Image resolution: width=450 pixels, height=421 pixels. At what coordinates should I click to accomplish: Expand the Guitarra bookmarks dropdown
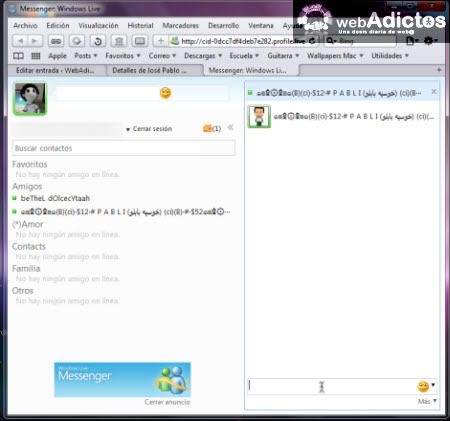(x=283, y=56)
